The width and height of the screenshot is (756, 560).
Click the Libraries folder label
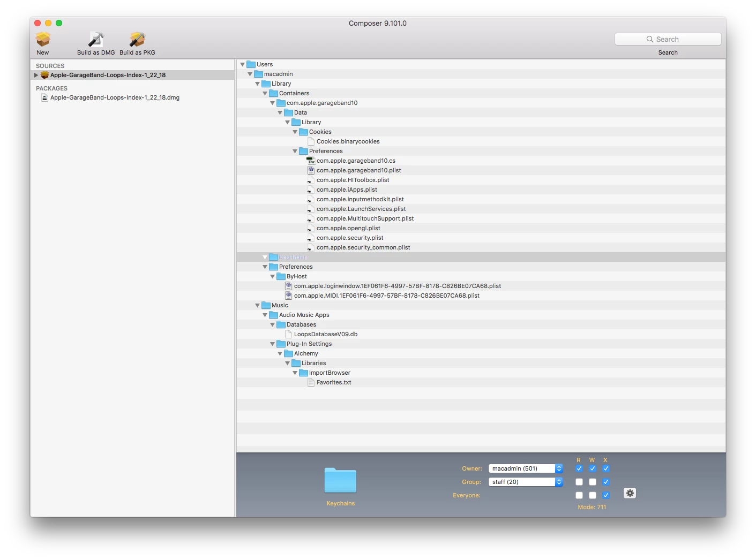point(313,363)
